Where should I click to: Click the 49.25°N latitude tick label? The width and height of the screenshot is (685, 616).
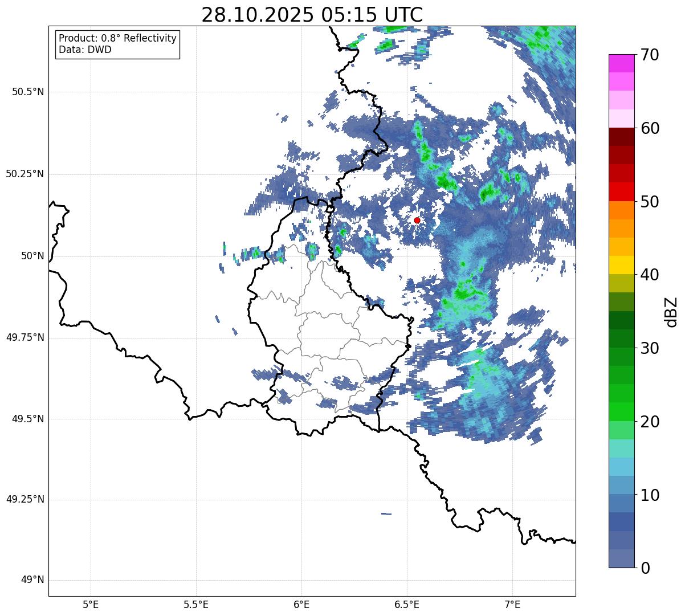(x=25, y=500)
